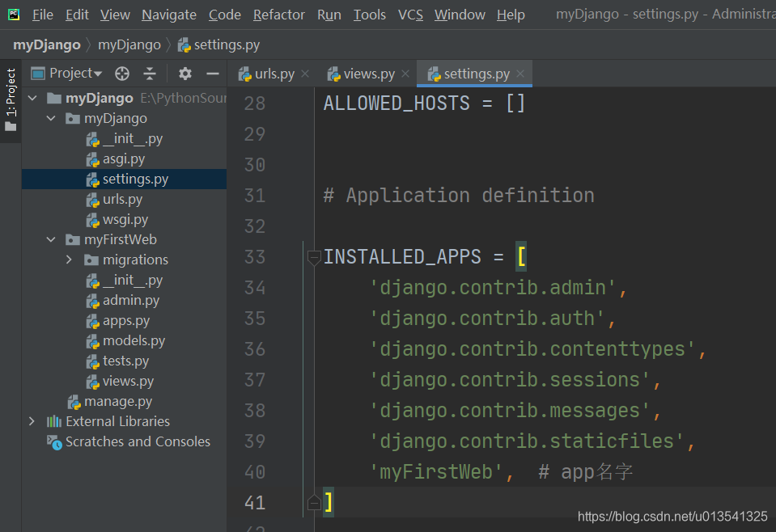Collapse INSTALLED_APPS list via fold marker at line 33
This screenshot has height=532, width=776.
pos(314,258)
